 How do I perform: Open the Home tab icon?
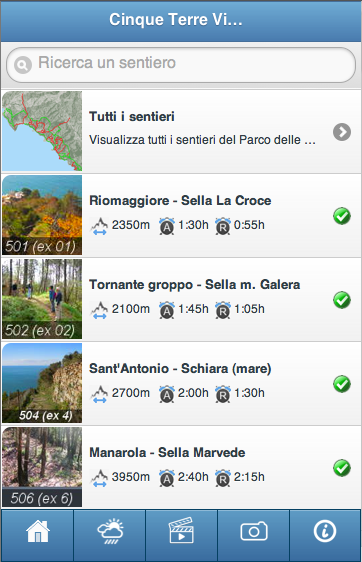pyautogui.click(x=38, y=532)
